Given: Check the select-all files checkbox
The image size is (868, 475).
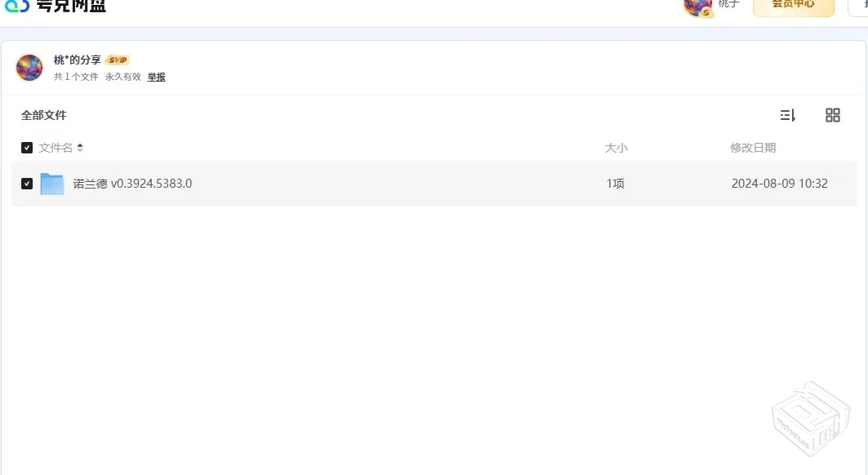Looking at the screenshot, I should (x=26, y=148).
